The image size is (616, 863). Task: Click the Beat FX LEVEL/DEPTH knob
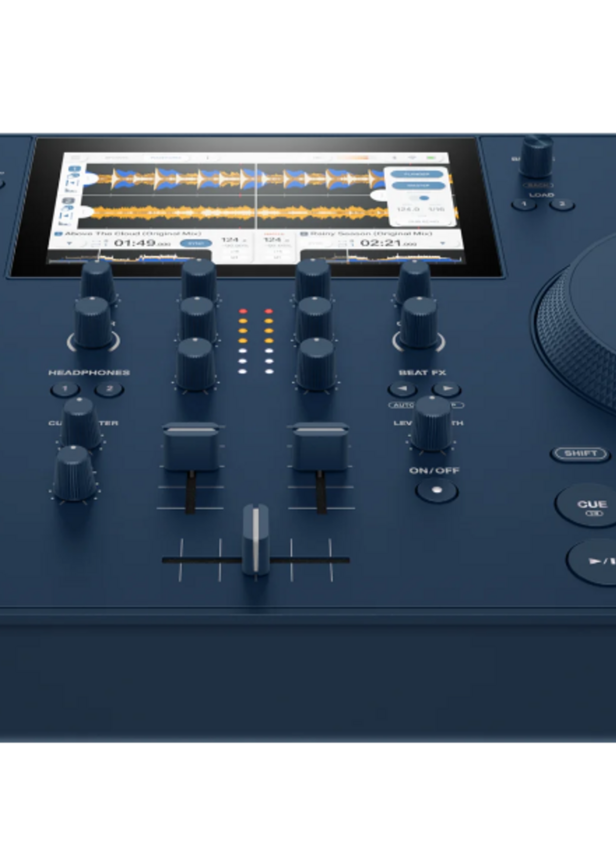click(x=433, y=423)
